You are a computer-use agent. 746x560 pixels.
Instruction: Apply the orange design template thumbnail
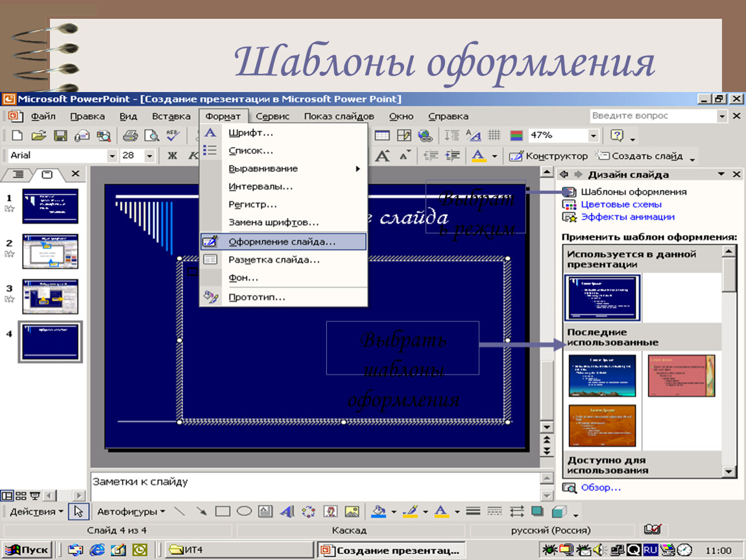tap(602, 425)
